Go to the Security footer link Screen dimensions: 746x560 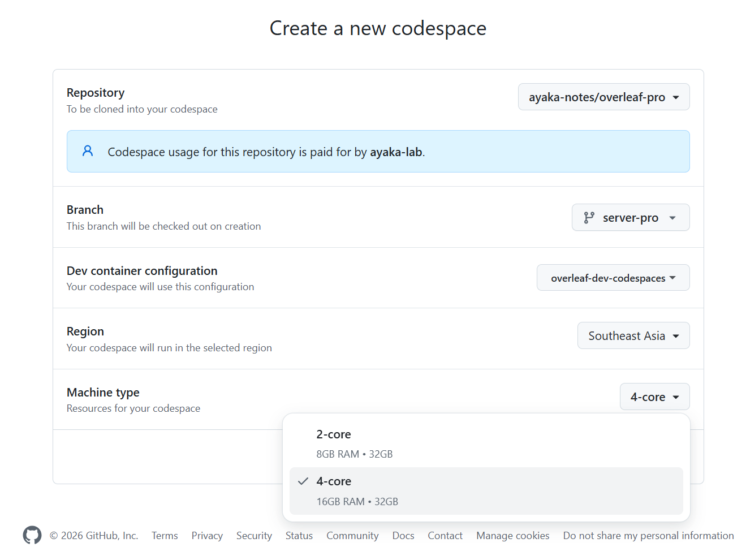coord(254,536)
